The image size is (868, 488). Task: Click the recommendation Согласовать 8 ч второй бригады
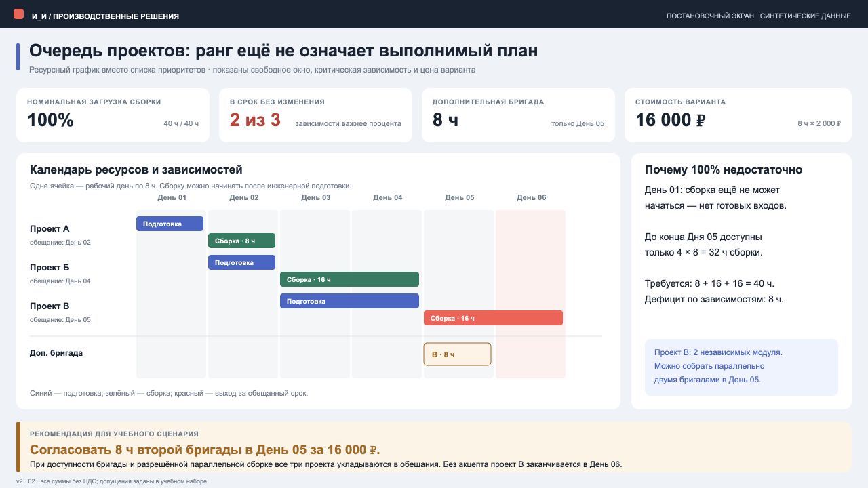[205, 450]
